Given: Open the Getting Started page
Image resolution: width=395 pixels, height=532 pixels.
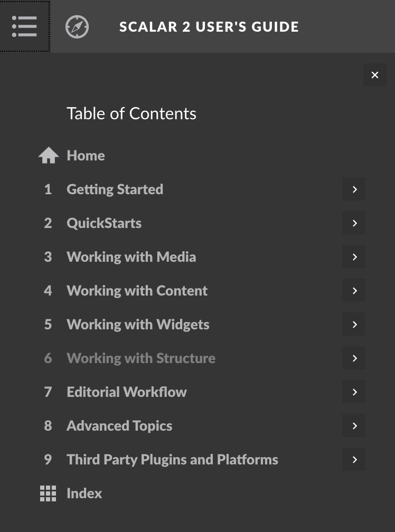Looking at the screenshot, I should [115, 189].
